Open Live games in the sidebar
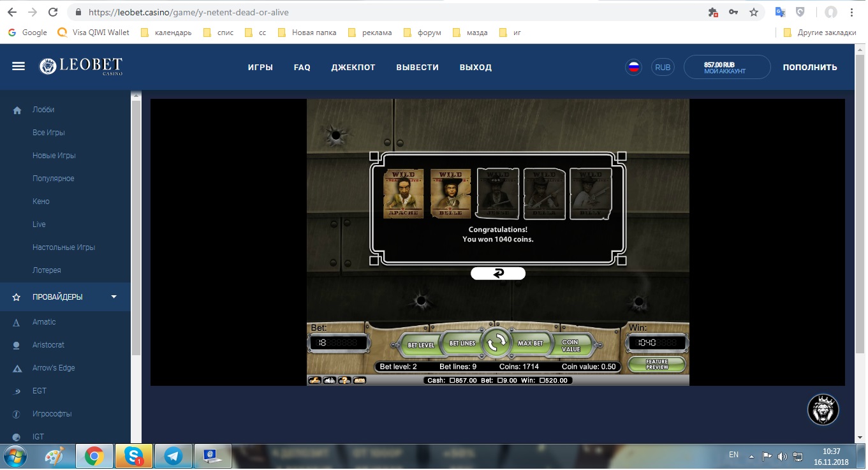Image resolution: width=868 pixels, height=470 pixels. coord(39,224)
